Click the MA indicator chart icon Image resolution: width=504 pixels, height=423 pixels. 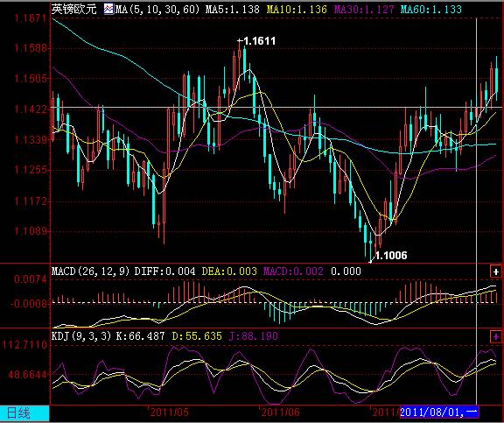[x=108, y=9]
